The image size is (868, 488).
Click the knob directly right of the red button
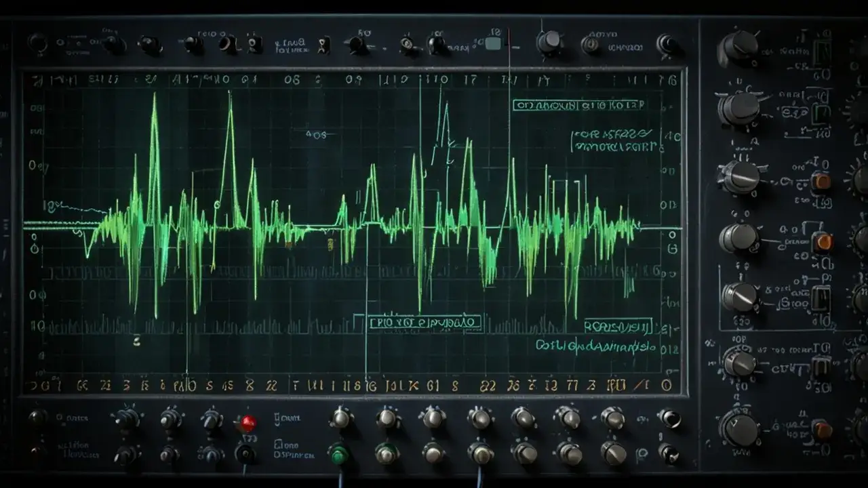click(x=341, y=418)
